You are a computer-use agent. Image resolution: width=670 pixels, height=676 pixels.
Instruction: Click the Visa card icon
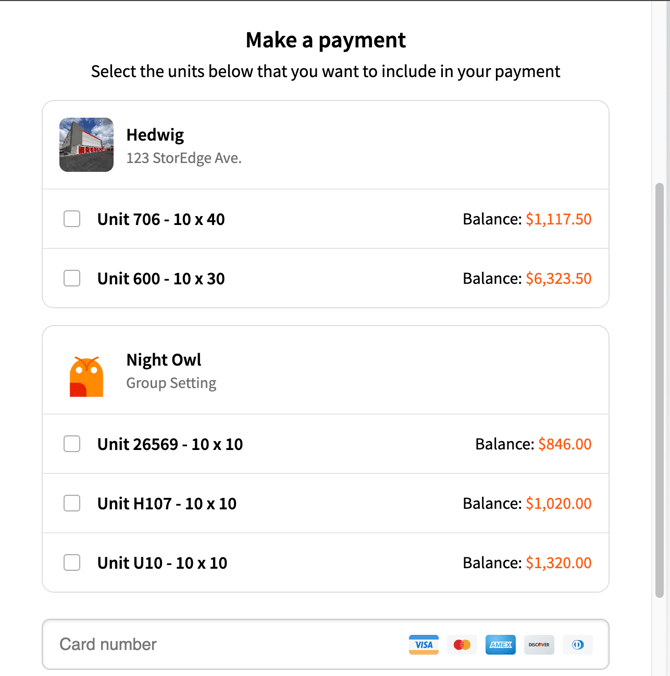423,645
